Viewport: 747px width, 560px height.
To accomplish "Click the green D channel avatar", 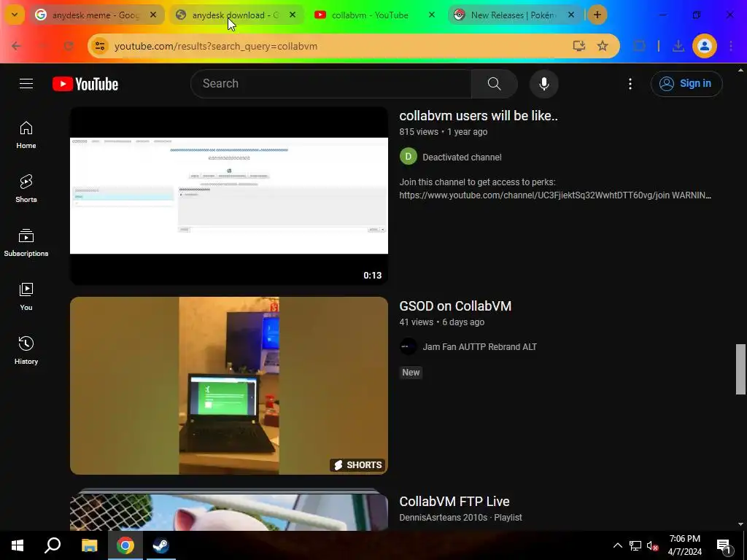I will click(x=409, y=157).
